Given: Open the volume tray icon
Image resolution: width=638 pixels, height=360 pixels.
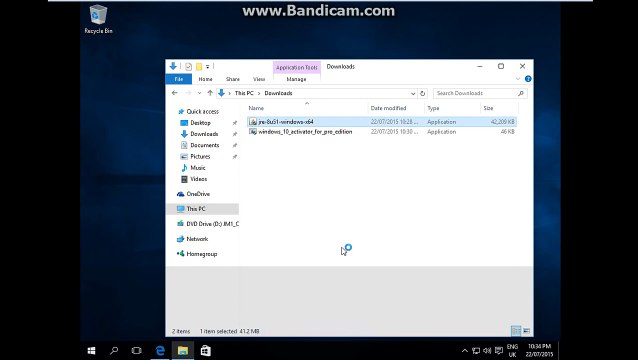Looking at the screenshot, I should click(487, 351).
